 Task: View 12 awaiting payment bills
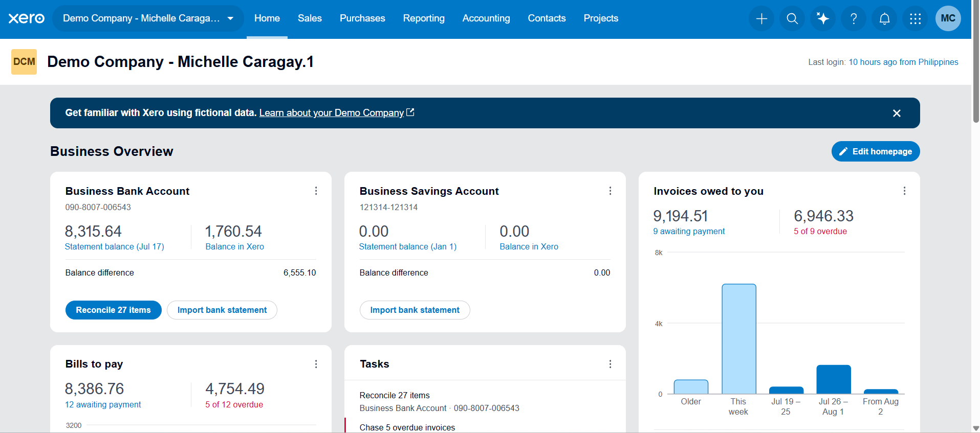(103, 404)
